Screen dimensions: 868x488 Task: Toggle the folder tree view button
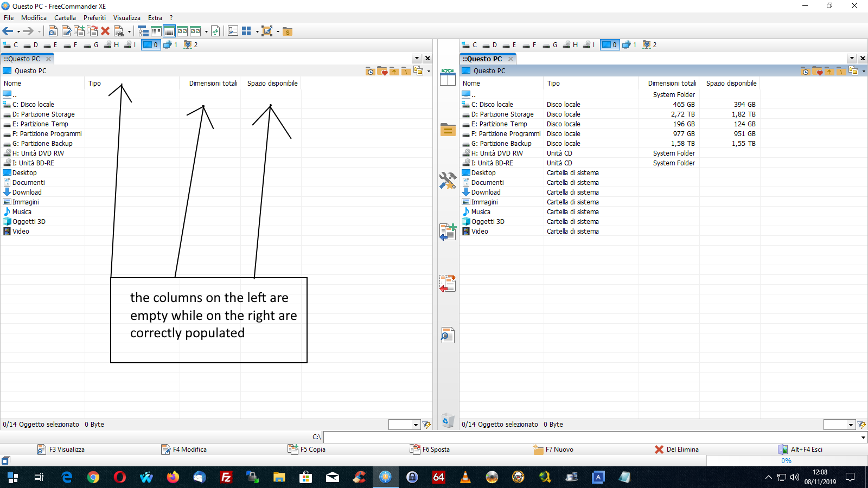click(x=143, y=31)
